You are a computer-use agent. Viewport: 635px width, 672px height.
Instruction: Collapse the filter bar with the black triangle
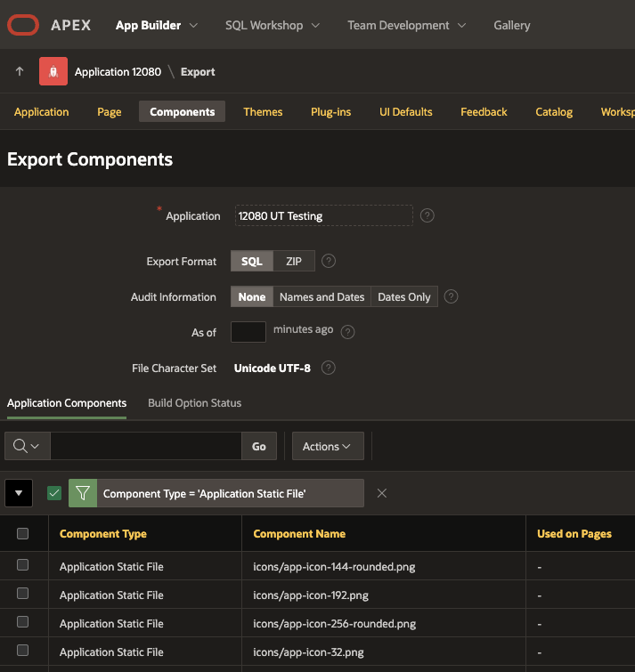pos(19,493)
